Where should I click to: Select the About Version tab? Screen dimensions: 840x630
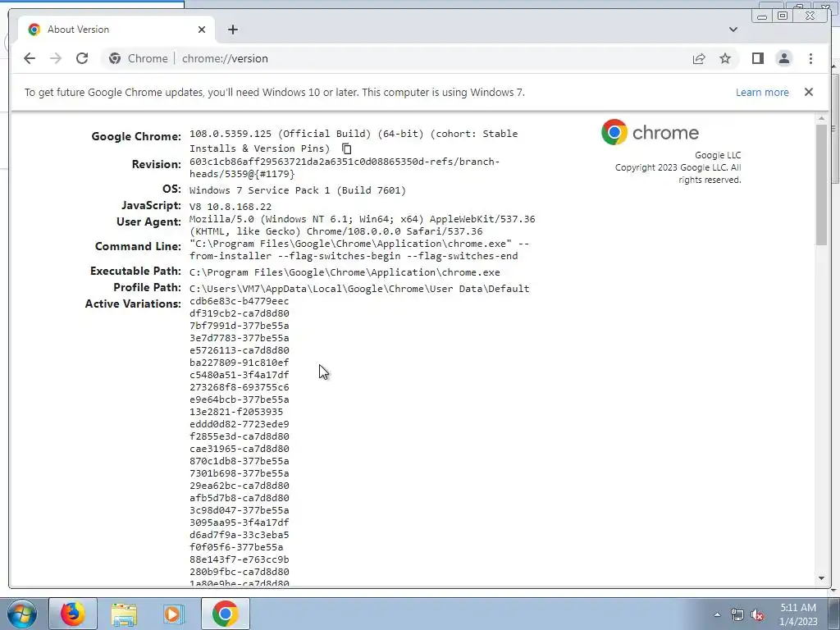click(x=116, y=30)
